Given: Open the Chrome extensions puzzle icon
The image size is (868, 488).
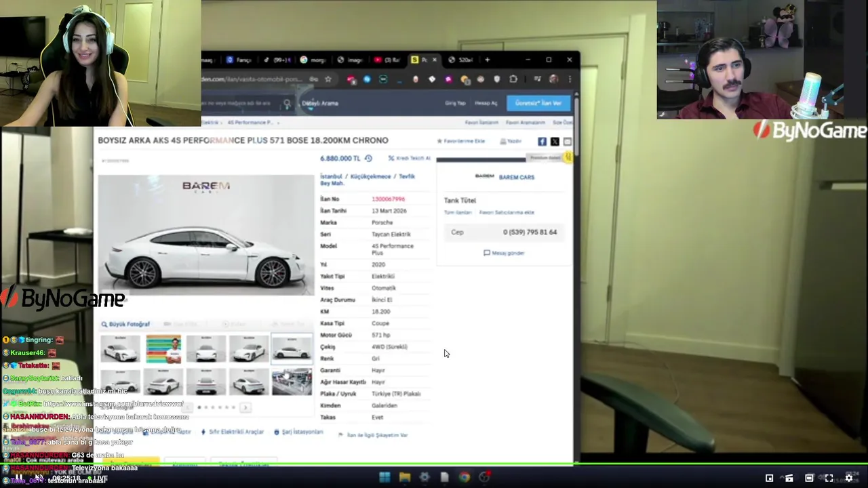Looking at the screenshot, I should (x=513, y=79).
